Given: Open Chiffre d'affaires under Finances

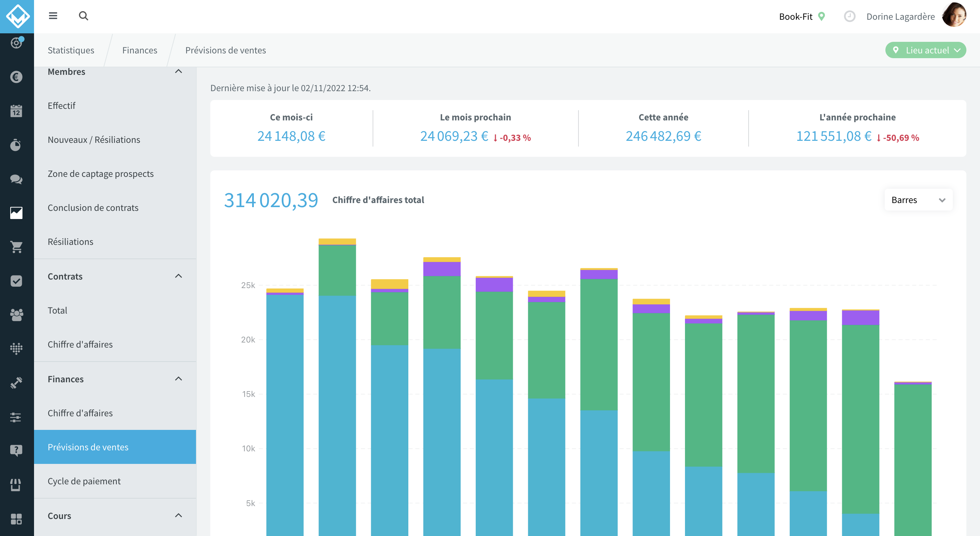Looking at the screenshot, I should point(115,413).
